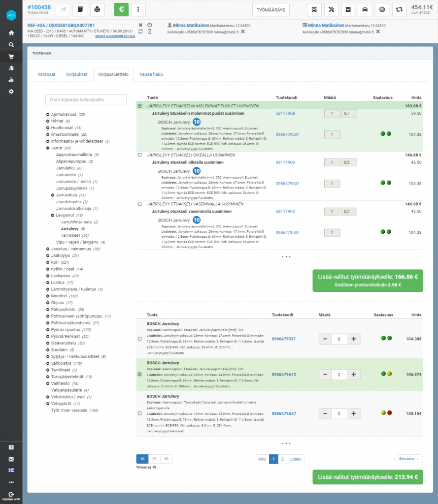The width and height of the screenshot is (438, 504).
Task: Open the stacked-boxes icon in the sidebar
Action: (11, 80)
